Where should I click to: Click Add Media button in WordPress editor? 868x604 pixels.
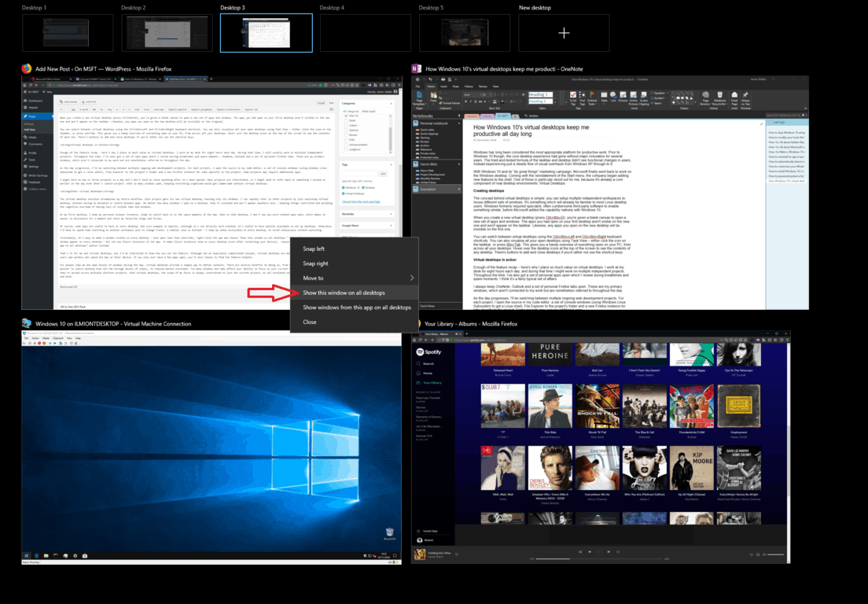[x=70, y=102]
